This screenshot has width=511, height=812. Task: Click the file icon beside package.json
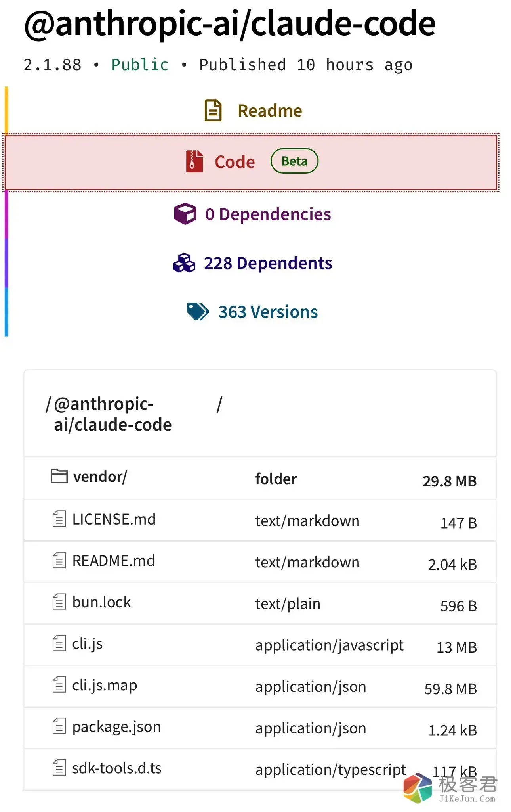click(59, 726)
